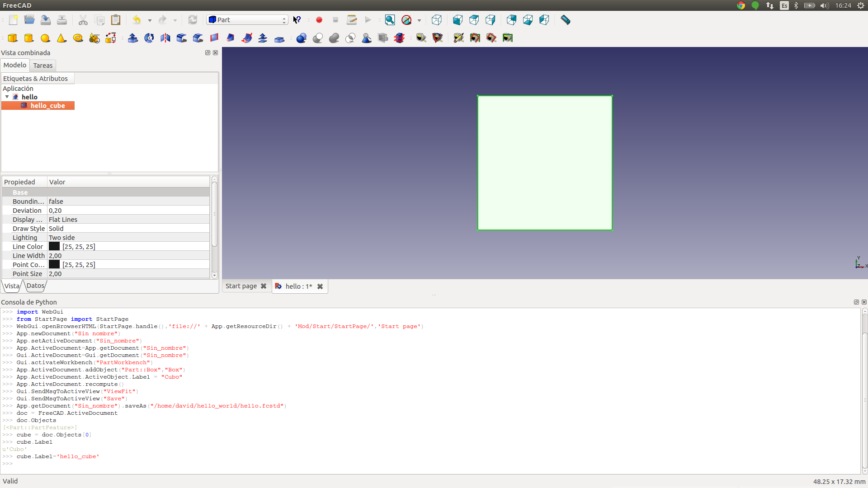Start macro recording with the red dot
The height and width of the screenshot is (488, 868).
coord(319,20)
